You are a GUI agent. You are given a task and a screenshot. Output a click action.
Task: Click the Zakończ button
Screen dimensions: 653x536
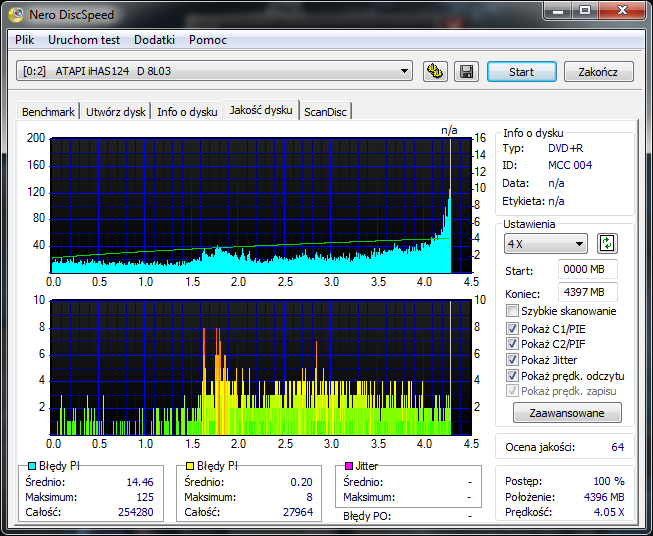click(x=598, y=72)
